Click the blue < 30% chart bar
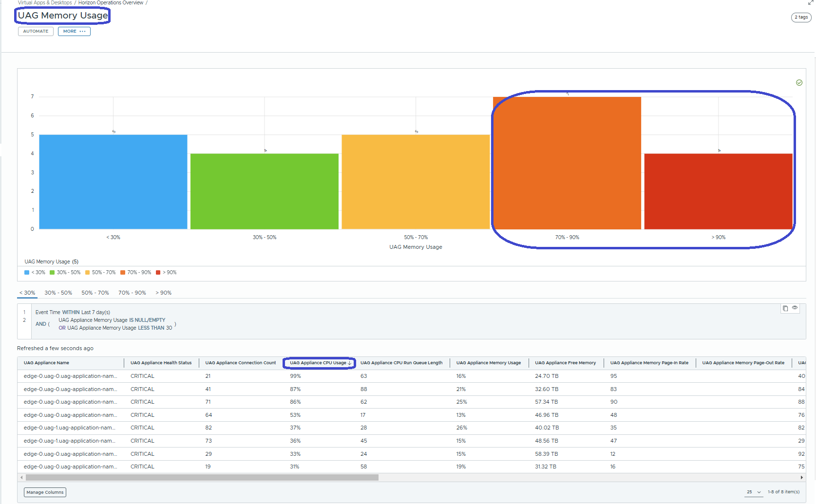This screenshot has height=504, width=816. click(113, 182)
